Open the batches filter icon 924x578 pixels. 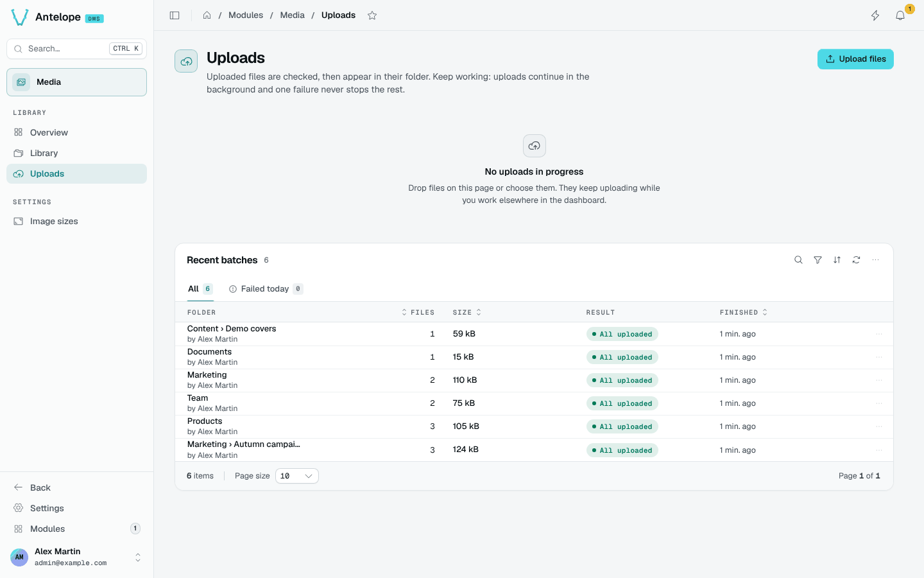point(817,260)
